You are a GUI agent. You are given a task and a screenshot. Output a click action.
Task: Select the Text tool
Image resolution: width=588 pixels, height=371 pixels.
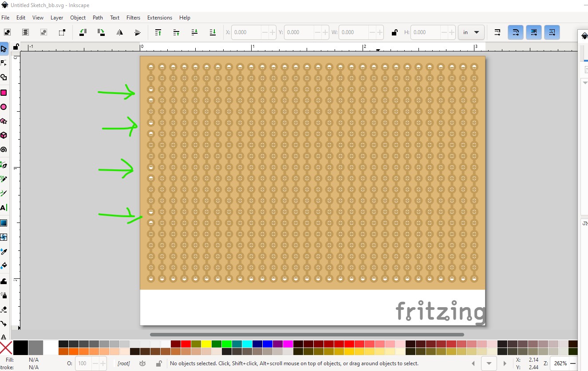(4, 207)
